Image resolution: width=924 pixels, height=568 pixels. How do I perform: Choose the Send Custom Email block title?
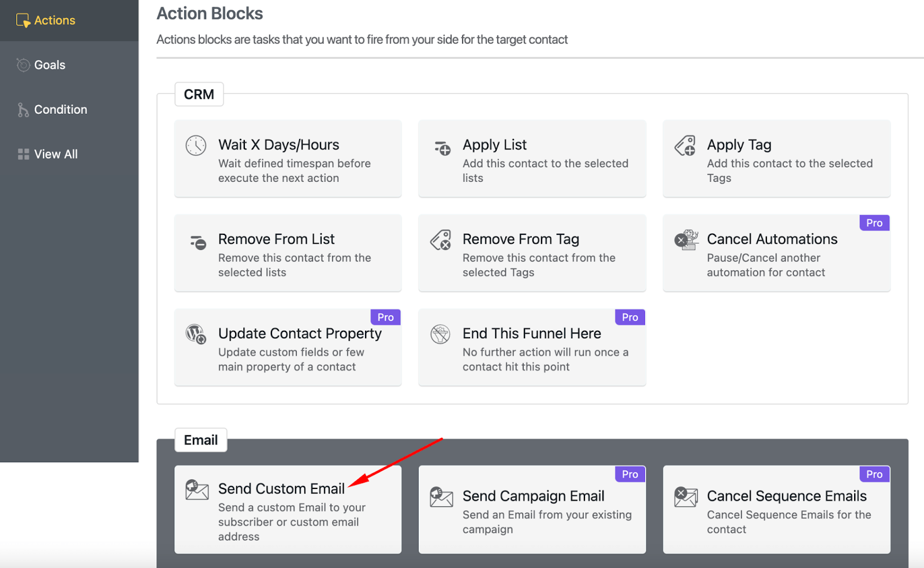281,489
